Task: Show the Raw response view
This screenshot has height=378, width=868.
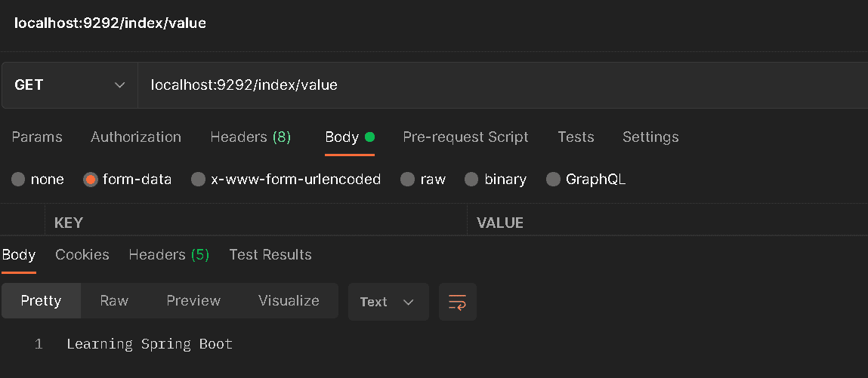Action: tap(114, 301)
